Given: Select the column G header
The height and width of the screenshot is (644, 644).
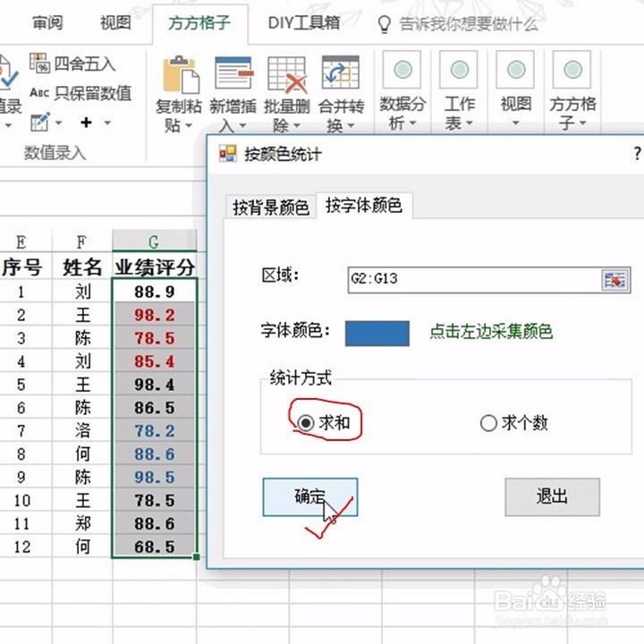Looking at the screenshot, I should coord(154,241).
